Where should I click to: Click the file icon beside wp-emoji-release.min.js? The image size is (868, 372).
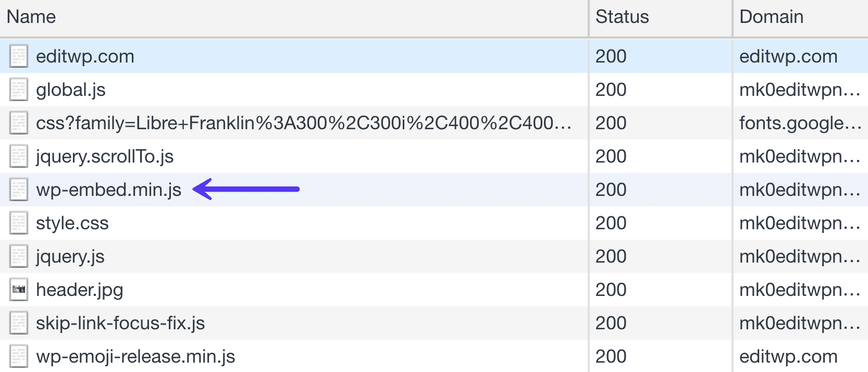pos(18,356)
